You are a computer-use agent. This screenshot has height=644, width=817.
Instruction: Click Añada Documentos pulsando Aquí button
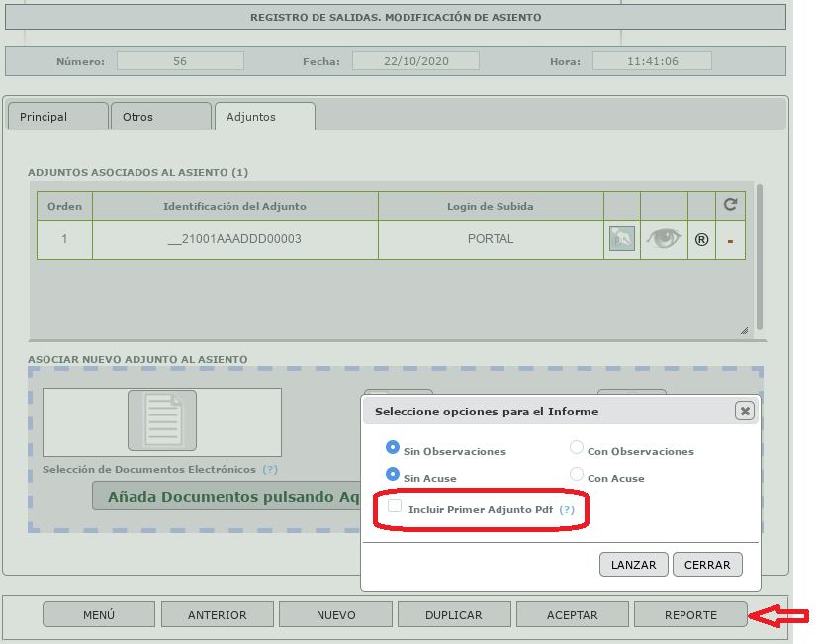pos(227,496)
